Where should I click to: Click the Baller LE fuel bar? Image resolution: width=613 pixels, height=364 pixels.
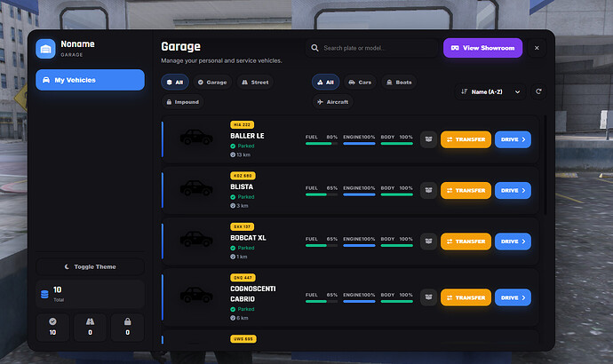[322, 144]
